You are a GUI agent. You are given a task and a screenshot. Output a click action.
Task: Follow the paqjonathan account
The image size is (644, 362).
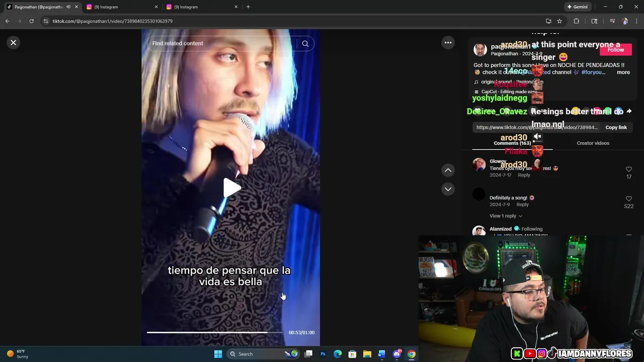pyautogui.click(x=615, y=50)
